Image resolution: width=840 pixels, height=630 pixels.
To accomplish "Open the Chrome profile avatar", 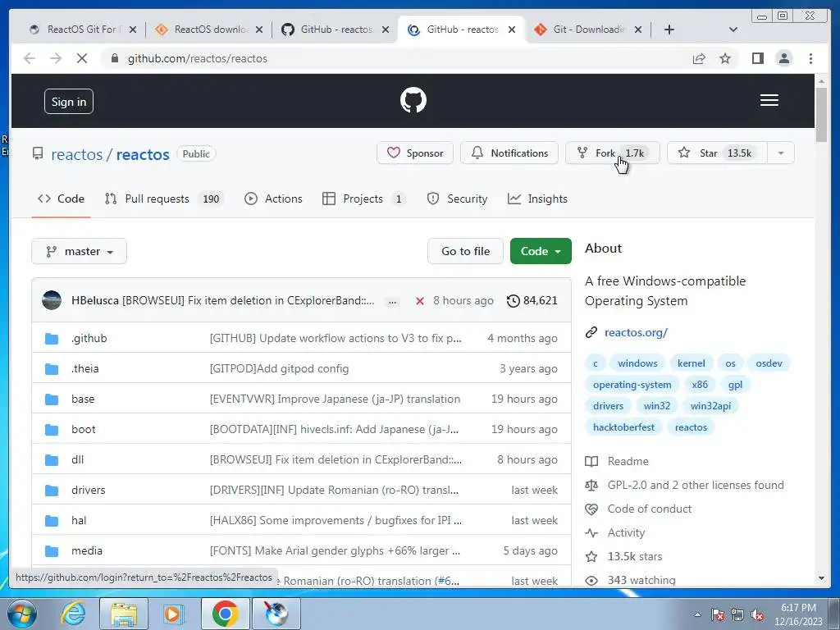I will click(783, 58).
